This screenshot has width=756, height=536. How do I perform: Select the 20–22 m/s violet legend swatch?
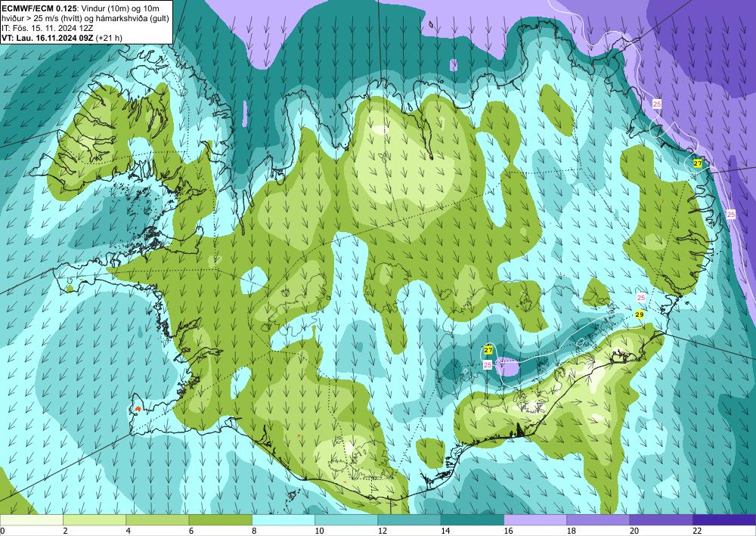pos(661,519)
